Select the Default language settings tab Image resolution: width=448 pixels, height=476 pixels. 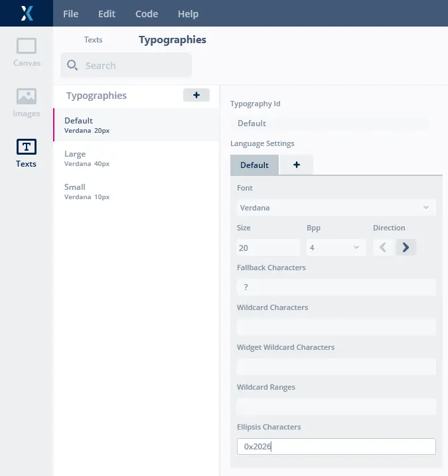click(254, 165)
